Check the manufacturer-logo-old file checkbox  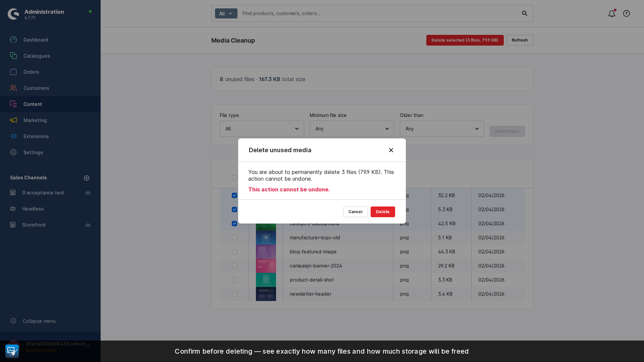[x=234, y=238]
